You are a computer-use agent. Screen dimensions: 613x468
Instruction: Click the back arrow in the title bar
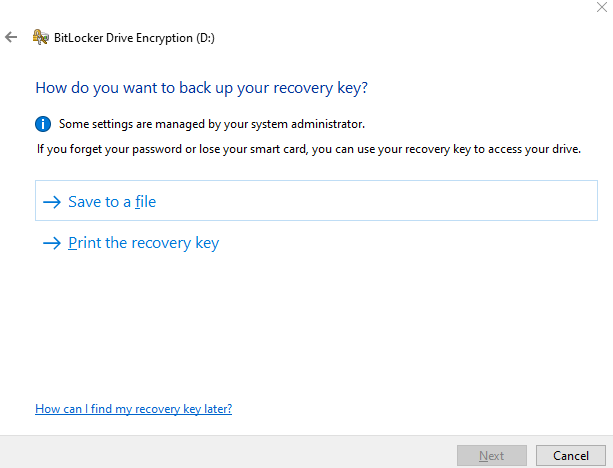click(11, 38)
